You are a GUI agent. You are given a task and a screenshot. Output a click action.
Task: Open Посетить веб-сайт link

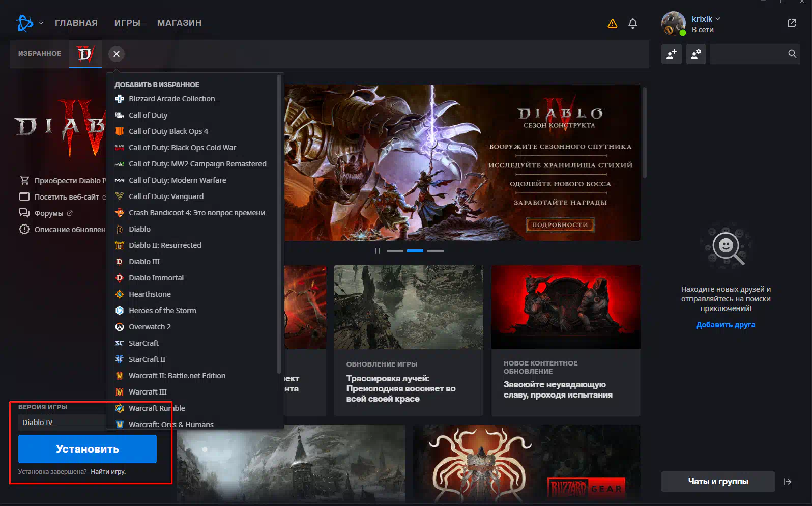(x=63, y=196)
